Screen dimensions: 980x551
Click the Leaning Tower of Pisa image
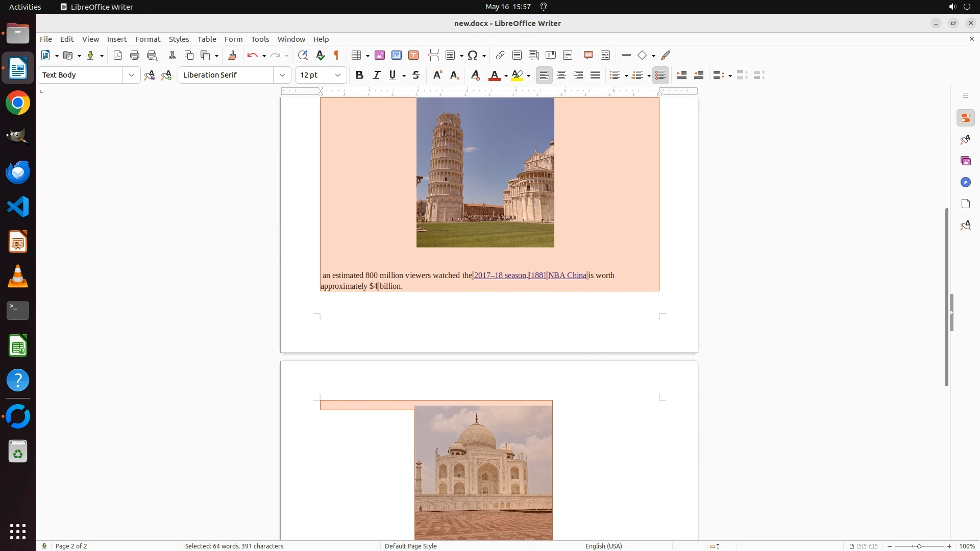[485, 172]
